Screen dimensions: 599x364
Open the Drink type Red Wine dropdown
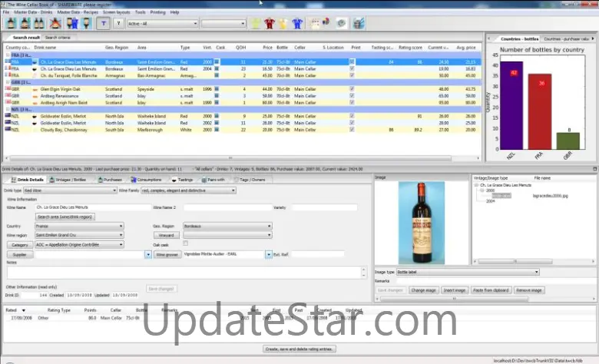click(70, 190)
